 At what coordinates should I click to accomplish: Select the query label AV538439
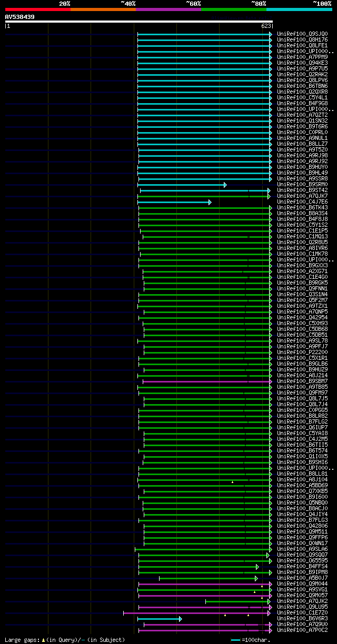20,17
